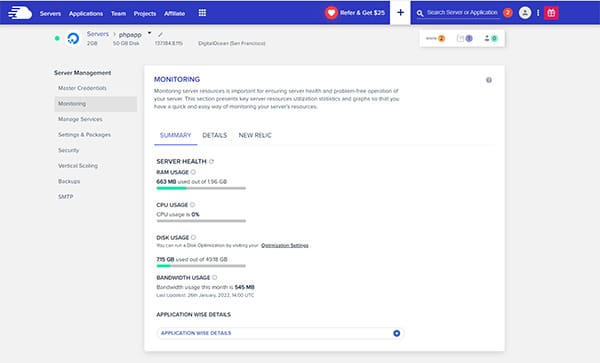Switch to the New Relic tab
This screenshot has width=600, height=363.
255,135
